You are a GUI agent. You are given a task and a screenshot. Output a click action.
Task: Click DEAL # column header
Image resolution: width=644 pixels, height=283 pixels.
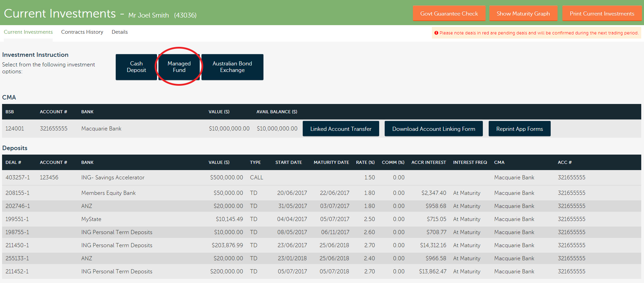(13, 162)
